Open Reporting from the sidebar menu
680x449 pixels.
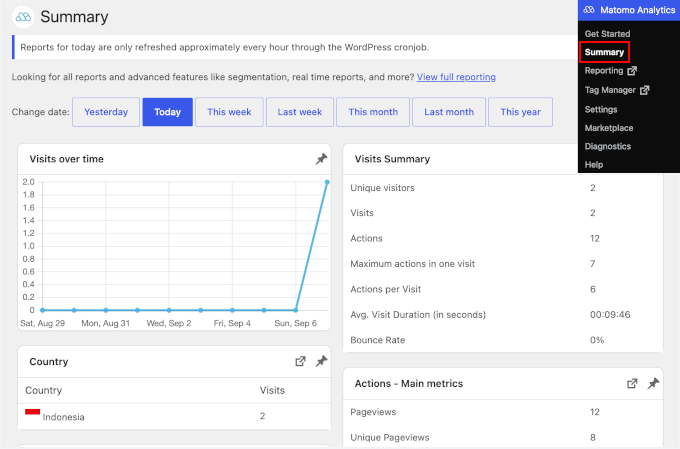click(604, 71)
